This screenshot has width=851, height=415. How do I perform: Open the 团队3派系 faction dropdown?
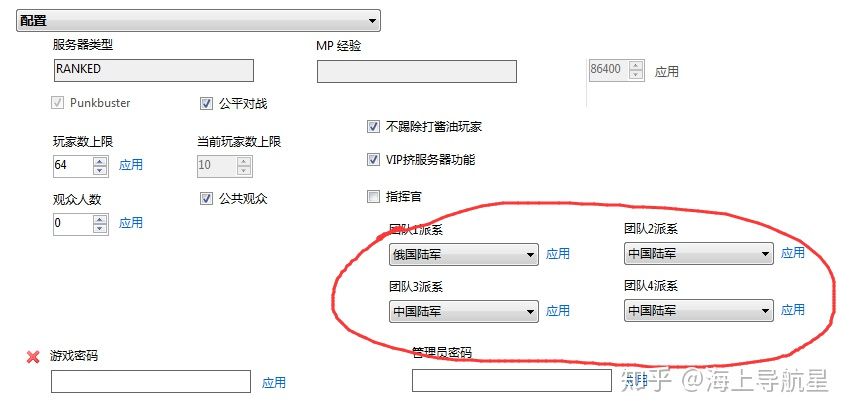coord(464,311)
